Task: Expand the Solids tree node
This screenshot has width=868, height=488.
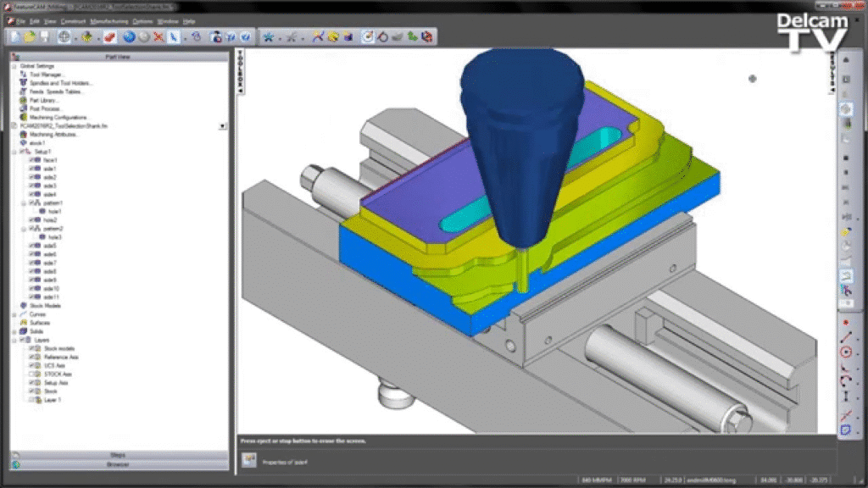Action: (x=14, y=331)
